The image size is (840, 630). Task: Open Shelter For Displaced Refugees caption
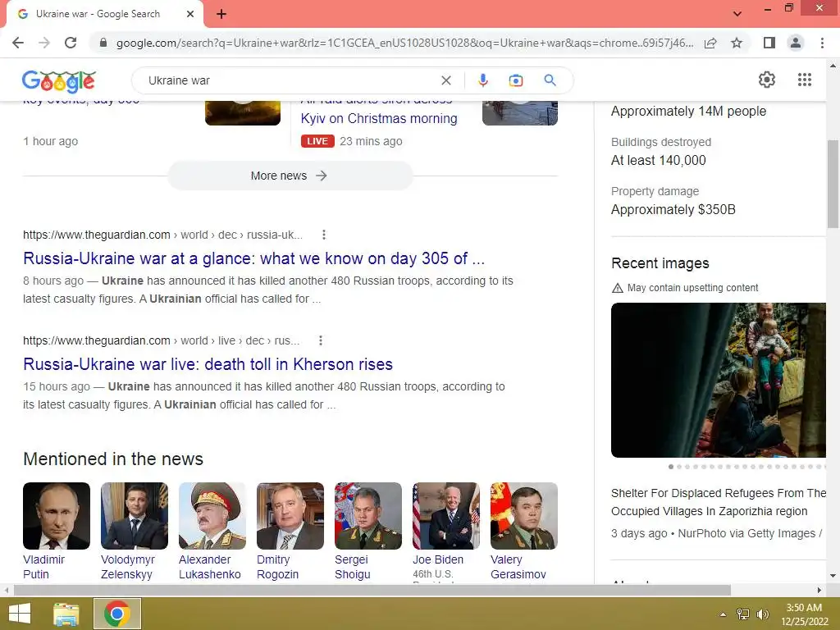coord(719,502)
